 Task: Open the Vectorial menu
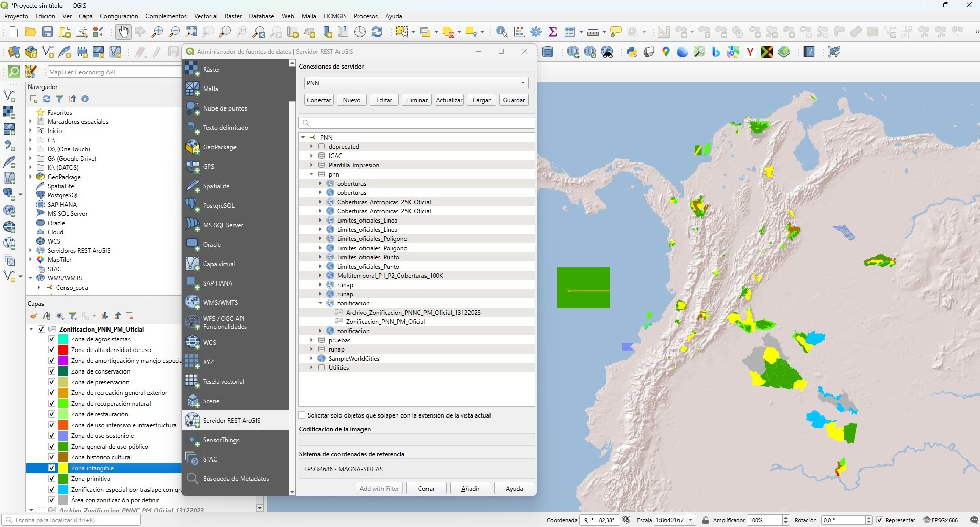[x=206, y=16]
